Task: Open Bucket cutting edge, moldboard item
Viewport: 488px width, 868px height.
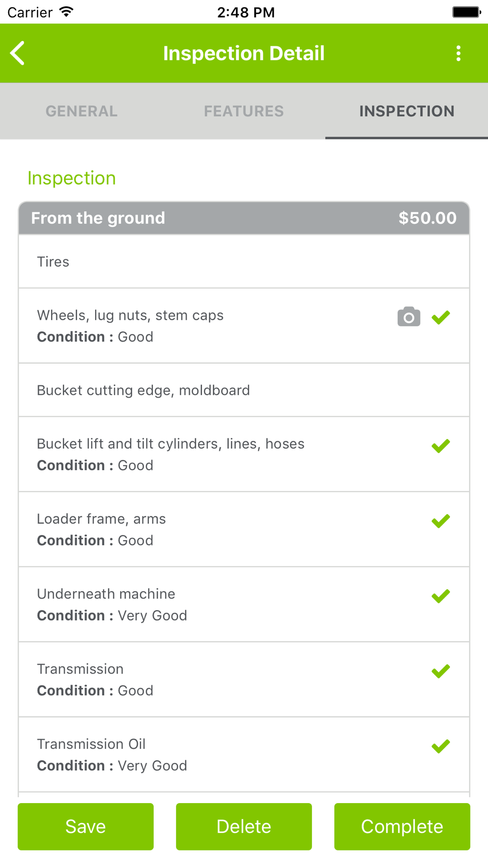Action: (x=143, y=391)
